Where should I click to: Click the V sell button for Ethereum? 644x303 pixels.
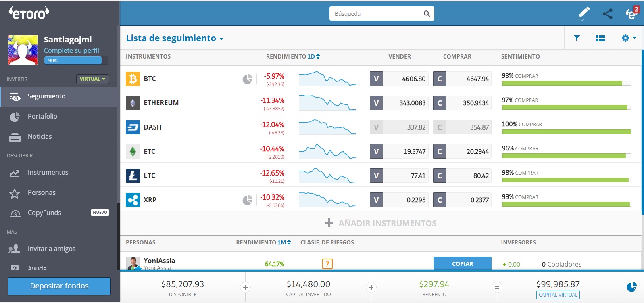click(x=376, y=103)
